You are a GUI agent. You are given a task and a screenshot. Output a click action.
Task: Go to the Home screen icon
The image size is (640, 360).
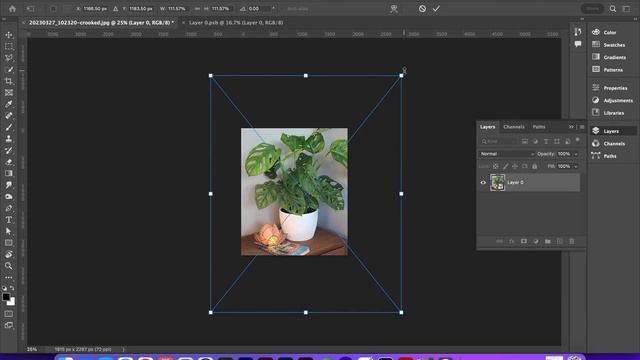12,9
